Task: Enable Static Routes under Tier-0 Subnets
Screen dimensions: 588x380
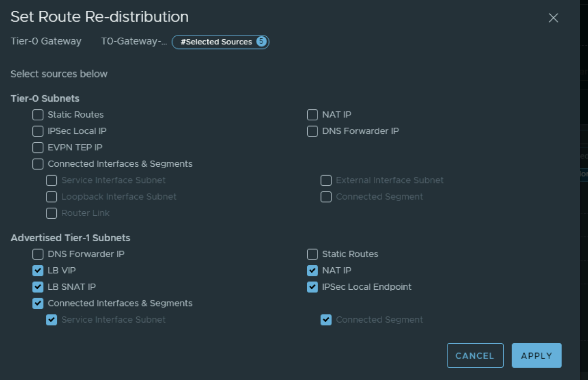Action: (38, 115)
